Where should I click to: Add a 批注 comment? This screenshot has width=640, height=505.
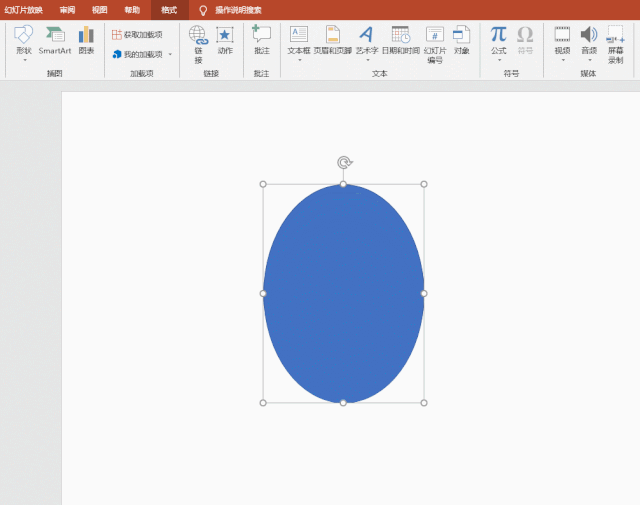[261, 40]
